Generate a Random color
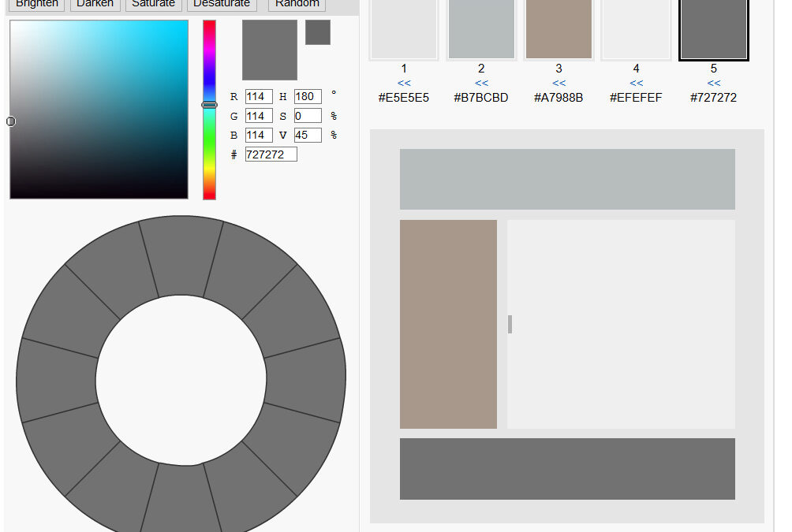Viewport: 792px width, 532px height. [x=297, y=4]
